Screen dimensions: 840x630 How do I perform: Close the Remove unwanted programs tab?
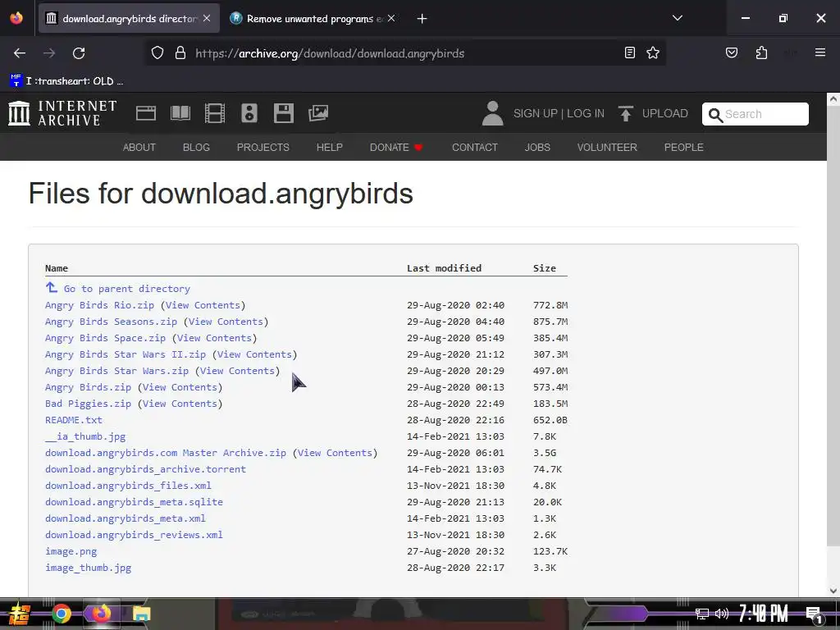click(391, 18)
